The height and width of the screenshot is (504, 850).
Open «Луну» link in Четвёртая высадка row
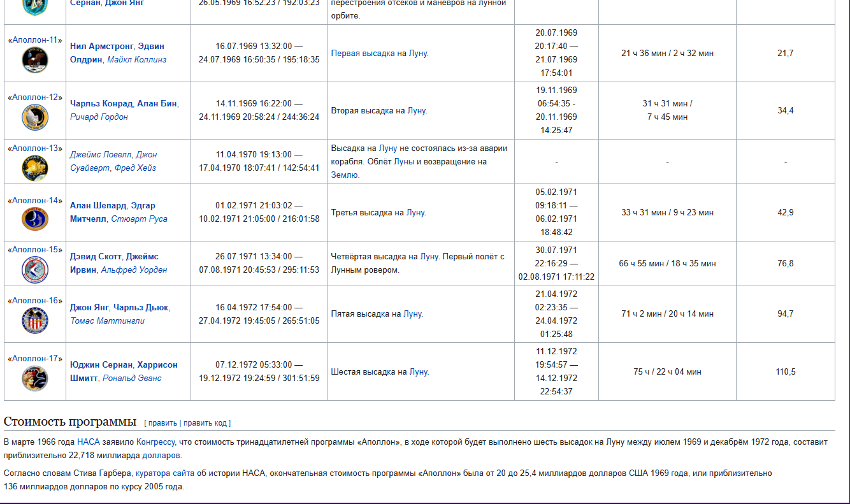coord(429,257)
